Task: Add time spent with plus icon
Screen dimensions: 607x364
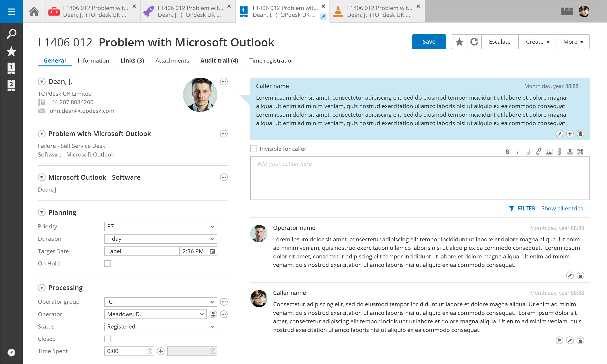Action: pos(161,351)
